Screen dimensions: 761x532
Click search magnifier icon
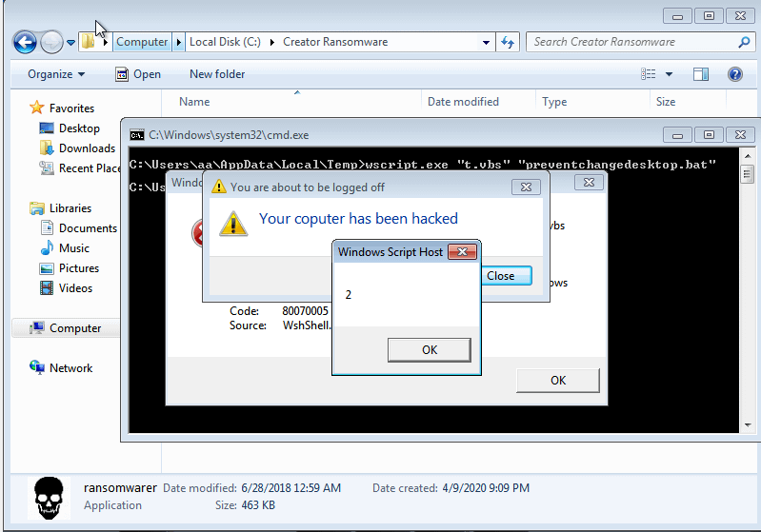(744, 42)
